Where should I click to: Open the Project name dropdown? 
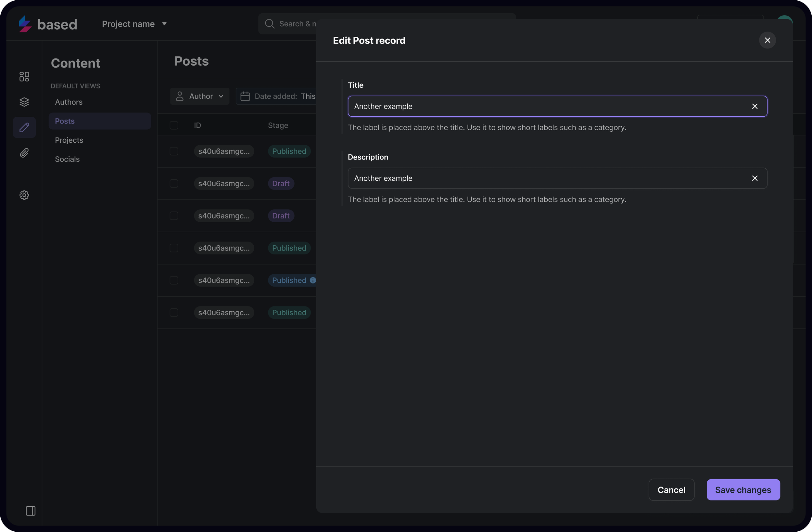(x=134, y=24)
